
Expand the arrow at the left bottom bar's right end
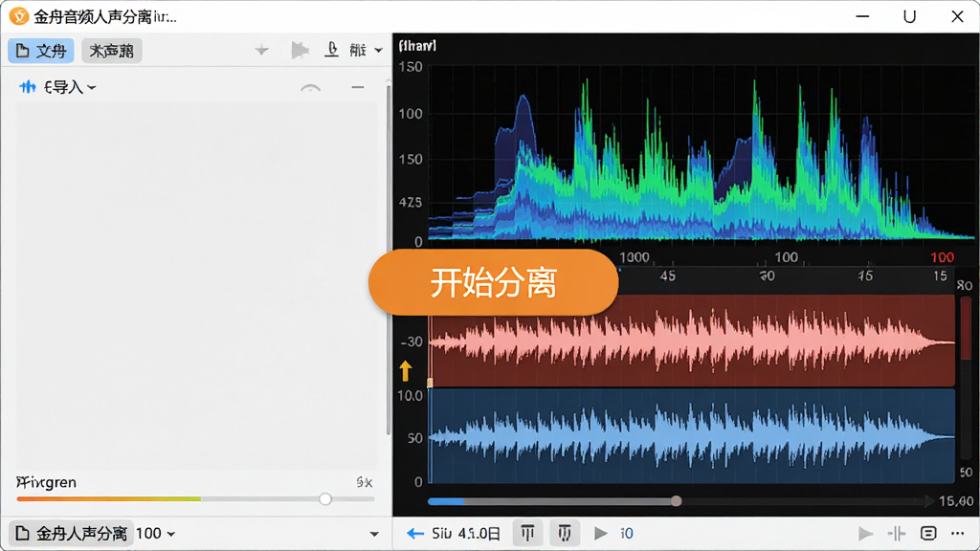pos(374,534)
